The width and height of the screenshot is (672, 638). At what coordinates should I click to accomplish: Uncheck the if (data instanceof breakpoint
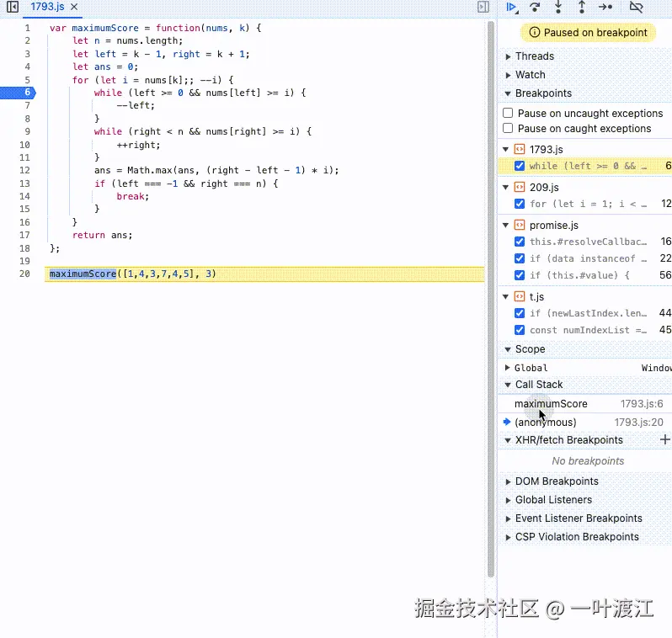tap(520, 258)
